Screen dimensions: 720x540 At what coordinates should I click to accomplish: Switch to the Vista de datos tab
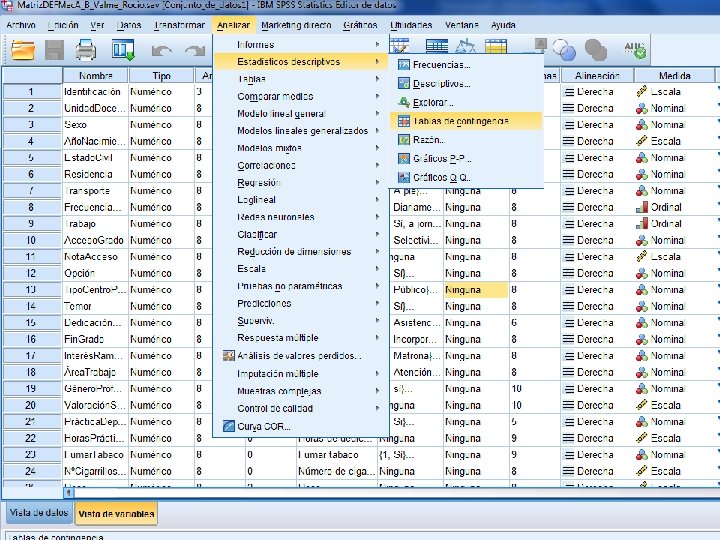pos(39,513)
